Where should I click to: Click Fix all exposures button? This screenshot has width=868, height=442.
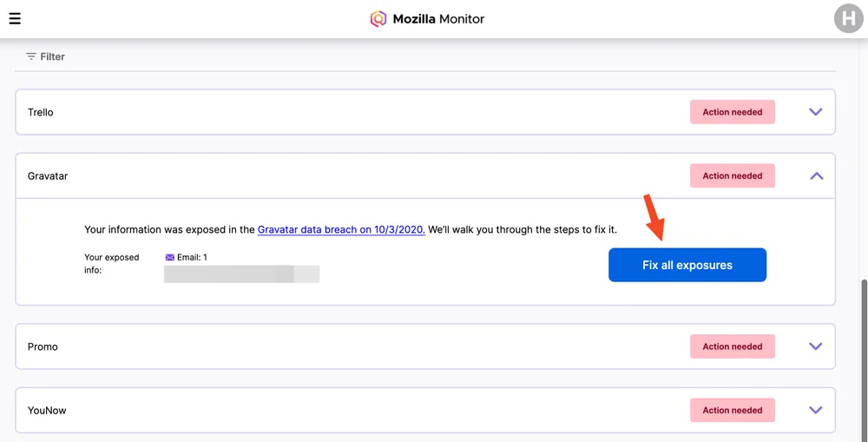[x=687, y=265]
